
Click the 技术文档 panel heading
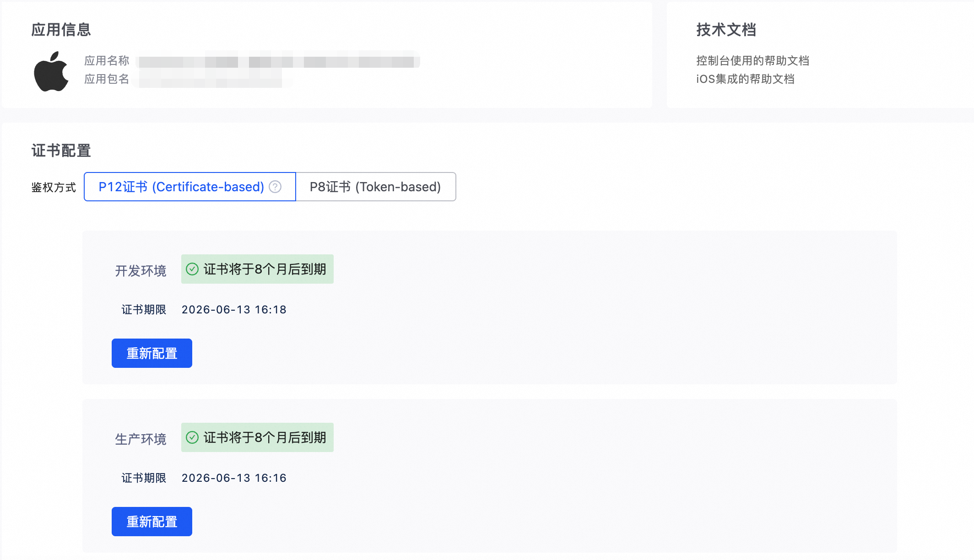726,30
